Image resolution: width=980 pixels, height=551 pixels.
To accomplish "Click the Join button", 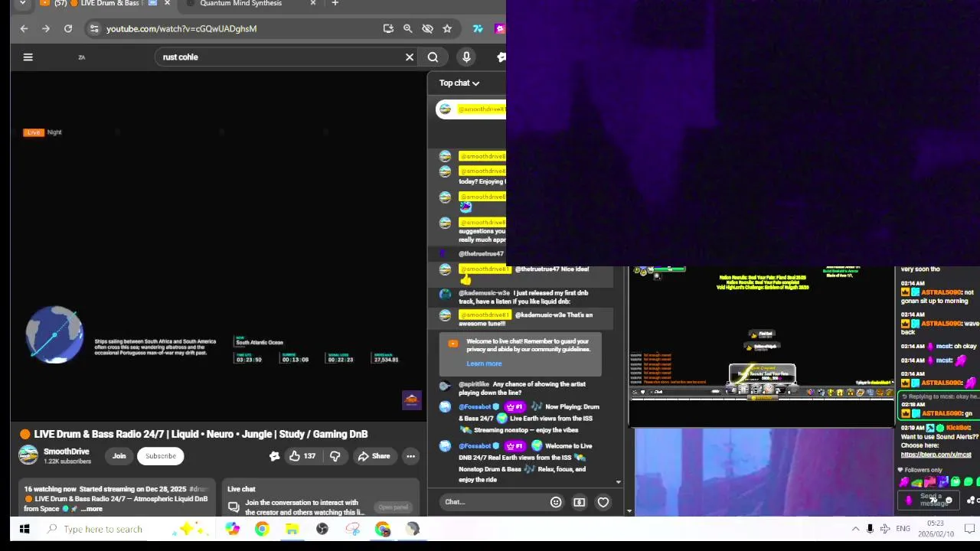I will coord(119,456).
